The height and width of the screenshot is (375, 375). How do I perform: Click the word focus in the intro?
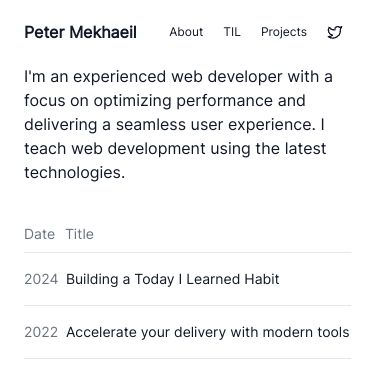pos(45,101)
